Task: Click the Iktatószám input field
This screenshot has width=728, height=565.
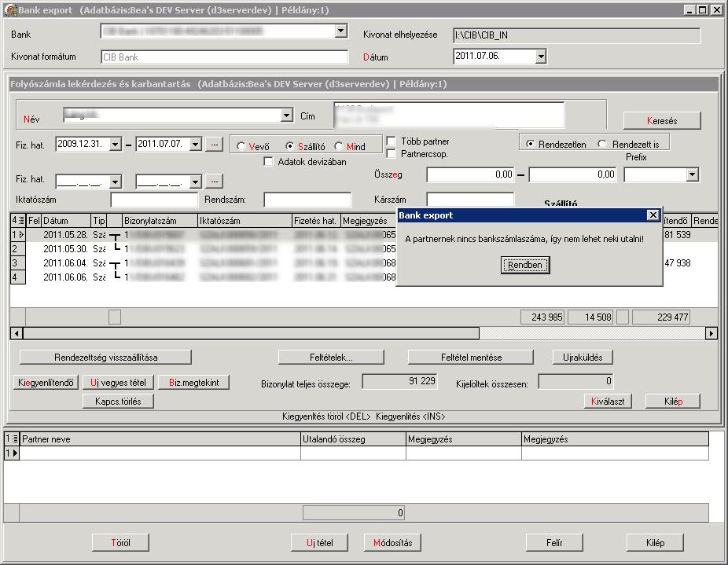Action: (x=154, y=200)
